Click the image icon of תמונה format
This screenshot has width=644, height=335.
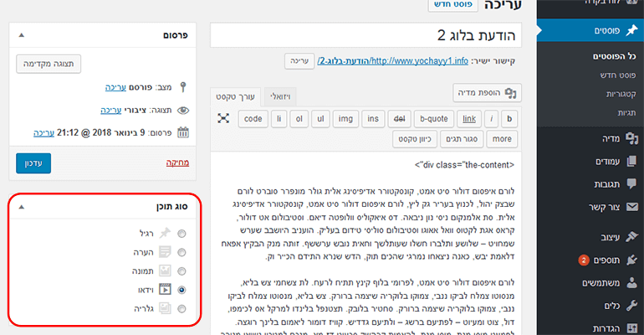(165, 271)
